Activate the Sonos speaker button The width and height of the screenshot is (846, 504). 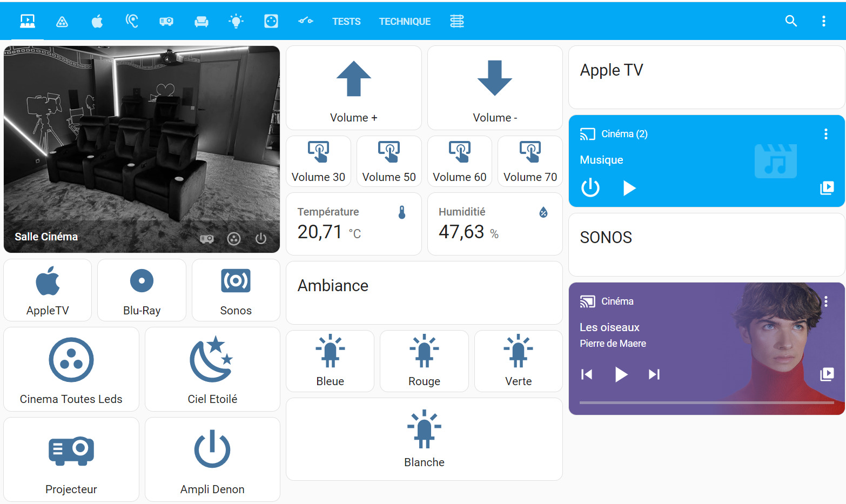pyautogui.click(x=236, y=290)
